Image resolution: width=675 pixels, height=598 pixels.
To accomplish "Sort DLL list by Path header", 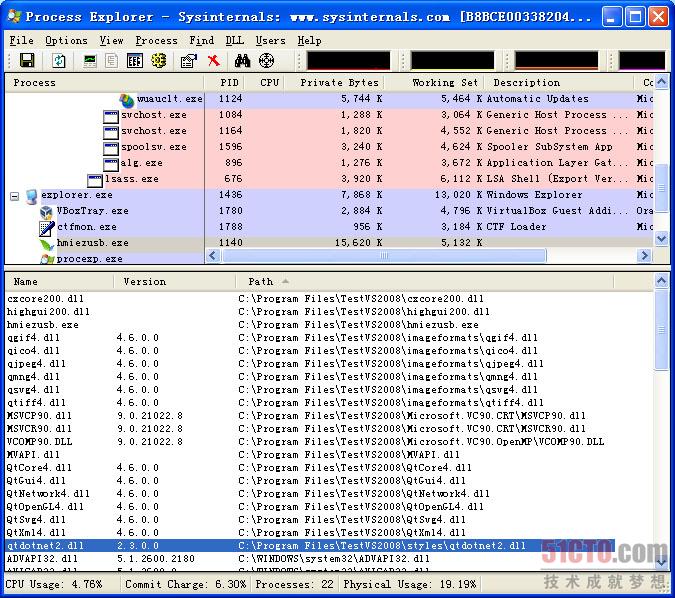I will click(424, 282).
